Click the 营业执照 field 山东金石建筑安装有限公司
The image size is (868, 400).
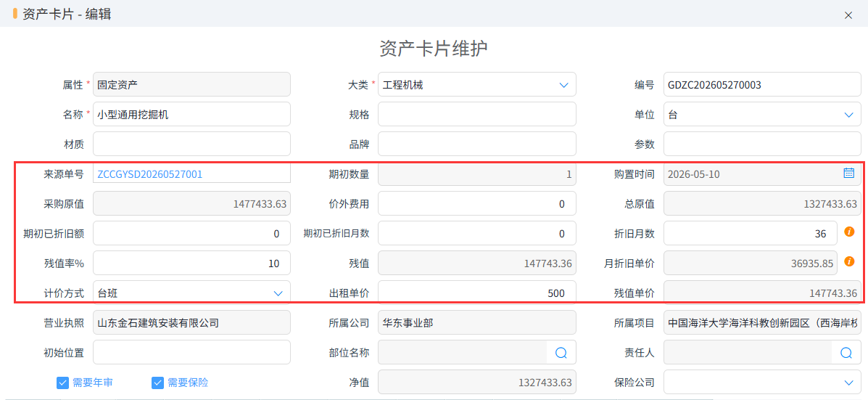tap(191, 322)
